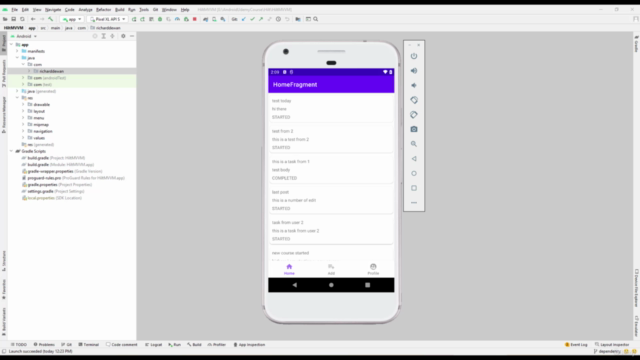Click the Sync/refresh toolbar icon
The width and height of the screenshot is (640, 360).
[22, 19]
